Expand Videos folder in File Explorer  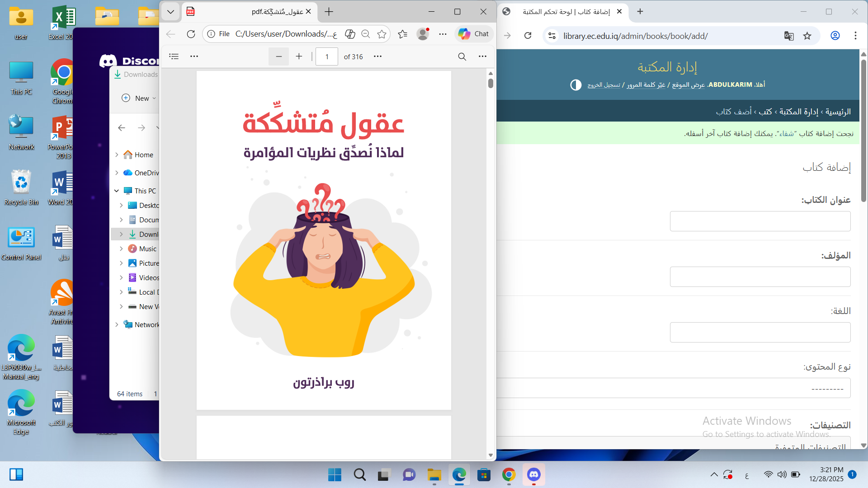(x=121, y=278)
